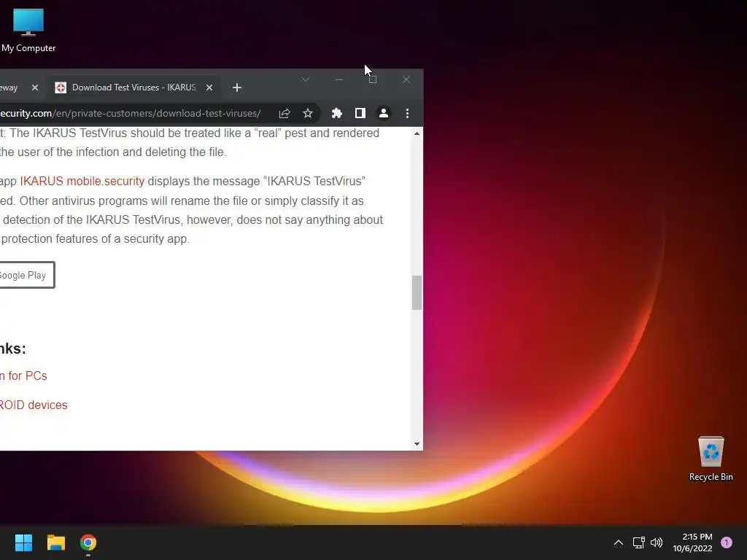Follow the IKARUS mobile.security link
The image size is (747, 560).
pos(82,181)
